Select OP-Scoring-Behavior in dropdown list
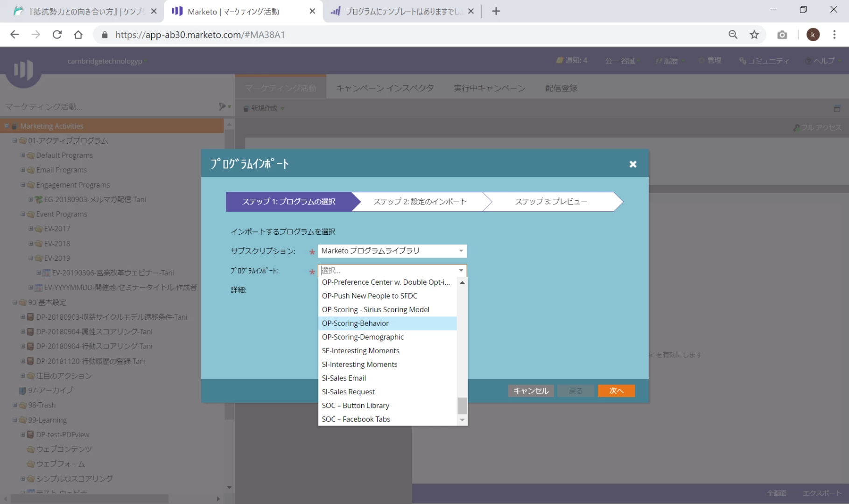This screenshot has width=849, height=504. point(387,323)
